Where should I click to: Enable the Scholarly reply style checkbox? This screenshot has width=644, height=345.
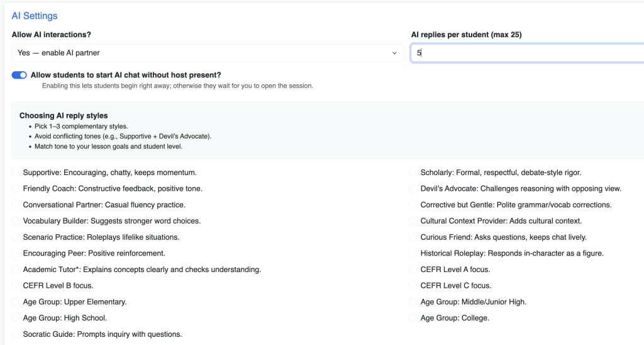(x=413, y=172)
